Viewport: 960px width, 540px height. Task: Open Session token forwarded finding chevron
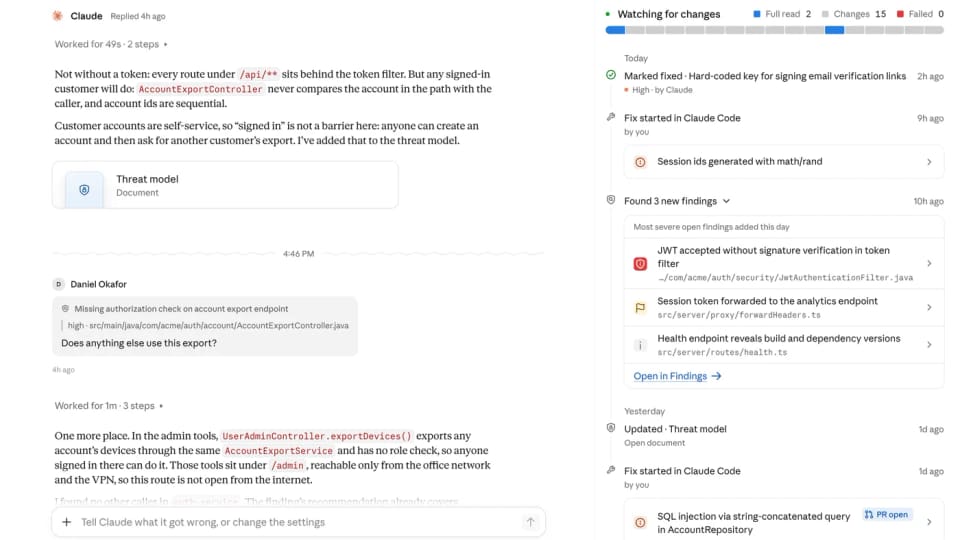929,307
